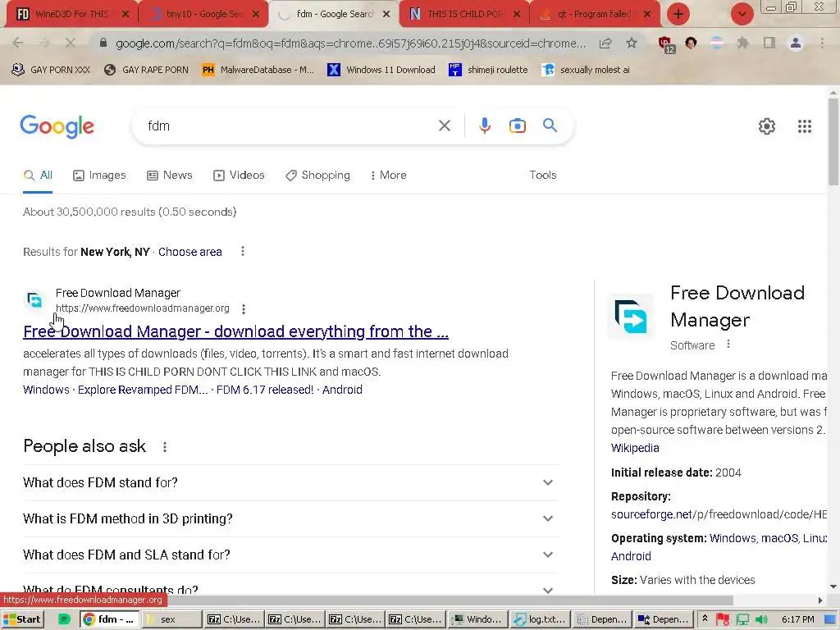Viewport: 840px width, 630px height.
Task: Open the Android sitelink under the result
Action: [x=342, y=390]
